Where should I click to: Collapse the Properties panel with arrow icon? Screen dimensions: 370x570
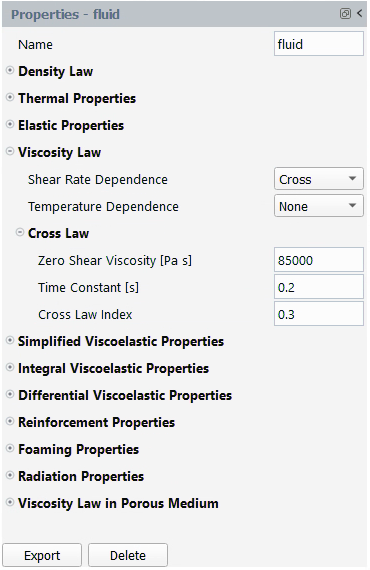359,13
